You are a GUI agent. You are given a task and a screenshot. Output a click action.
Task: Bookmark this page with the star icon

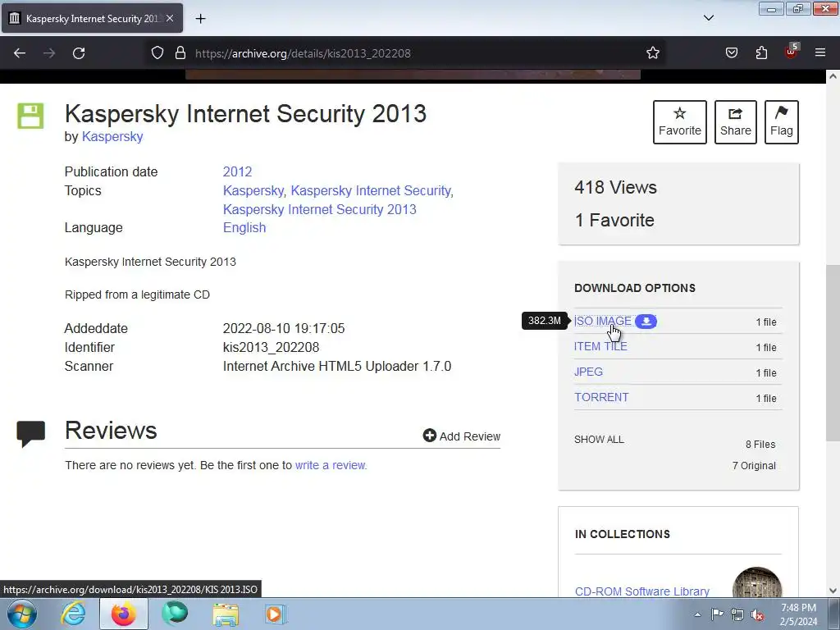(652, 53)
